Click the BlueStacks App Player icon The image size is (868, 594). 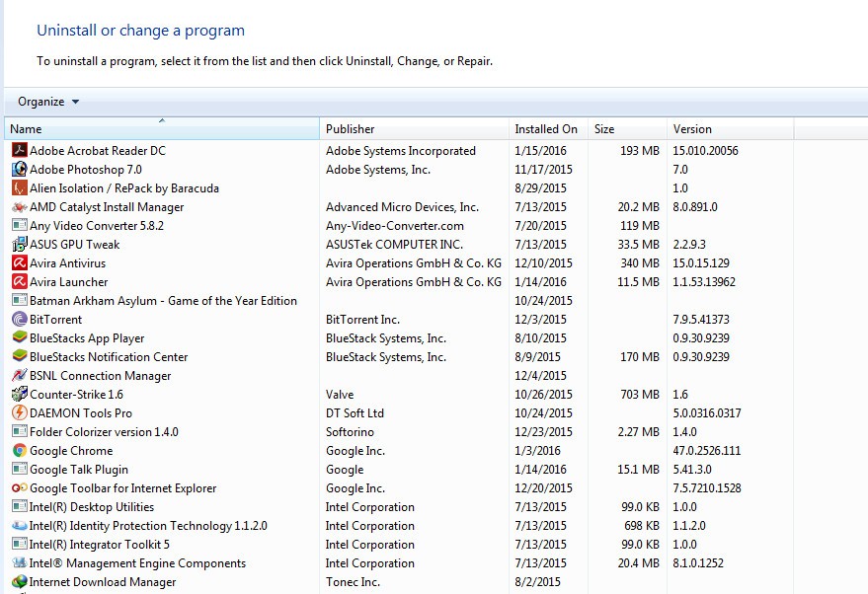pyautogui.click(x=20, y=338)
